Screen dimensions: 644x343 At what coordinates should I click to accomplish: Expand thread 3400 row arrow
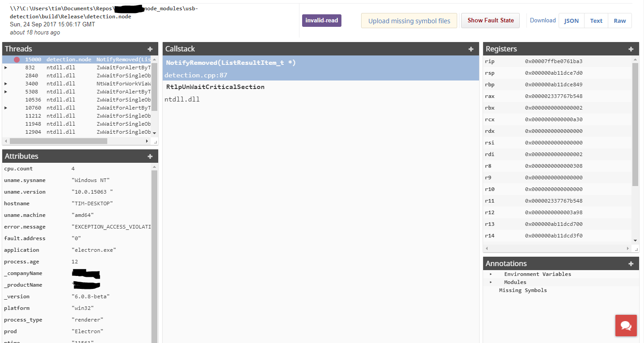tap(6, 84)
